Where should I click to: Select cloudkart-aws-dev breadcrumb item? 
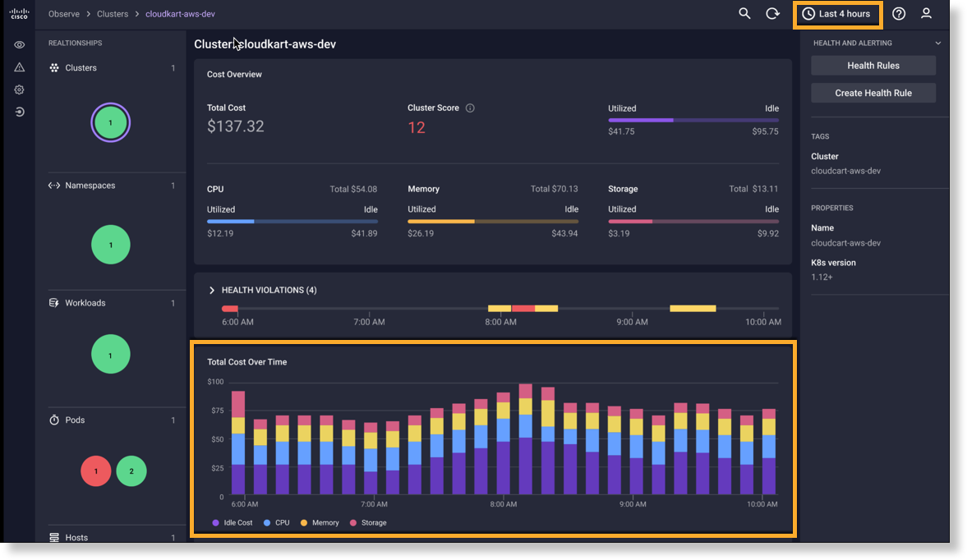click(x=180, y=14)
